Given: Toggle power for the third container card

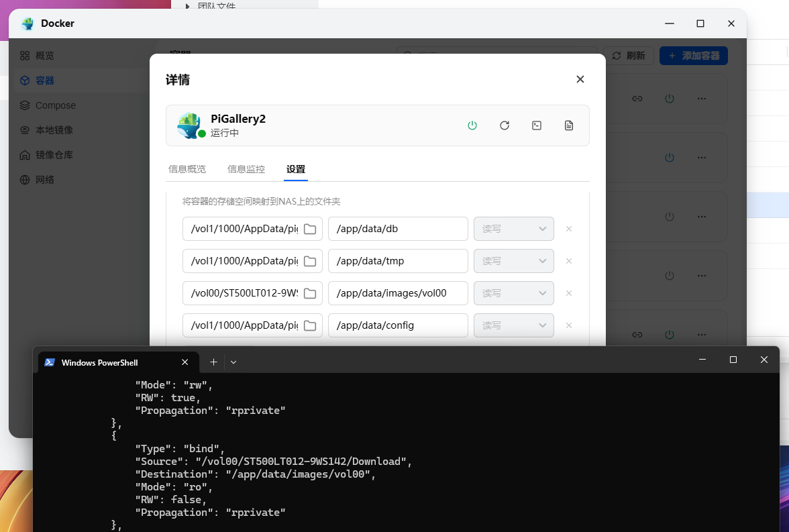Looking at the screenshot, I should [670, 217].
